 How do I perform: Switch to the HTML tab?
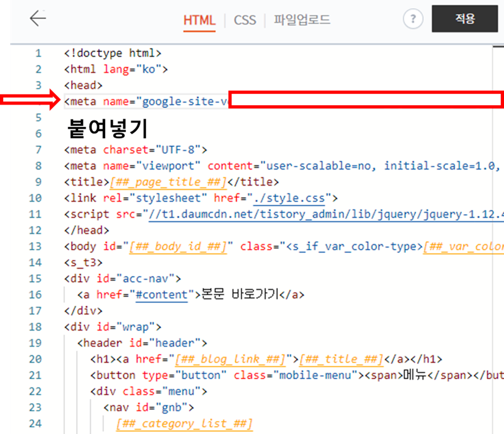point(199,20)
